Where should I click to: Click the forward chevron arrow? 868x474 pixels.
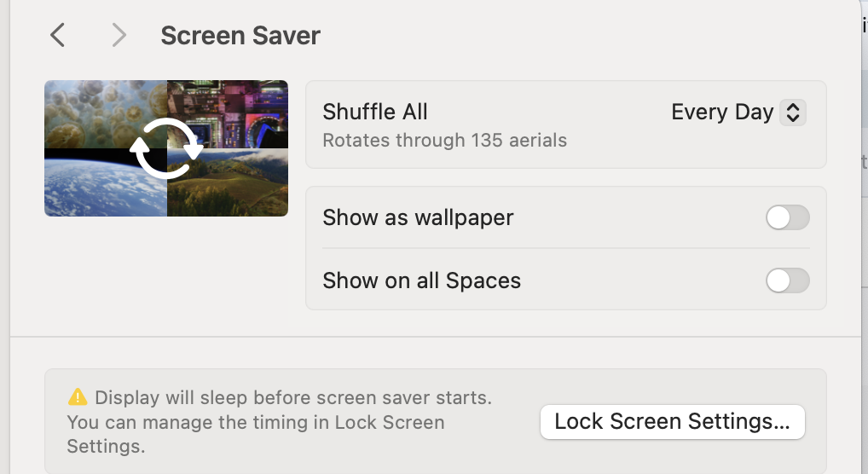click(x=119, y=35)
